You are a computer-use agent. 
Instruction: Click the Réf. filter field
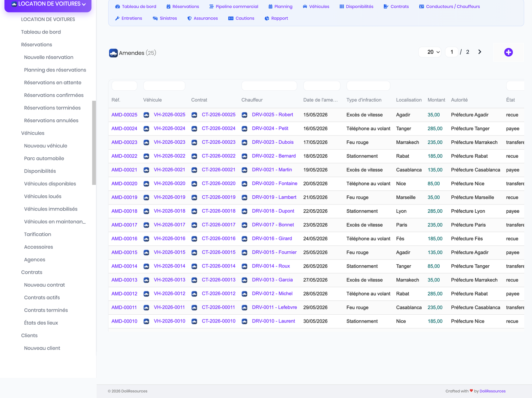point(124,86)
